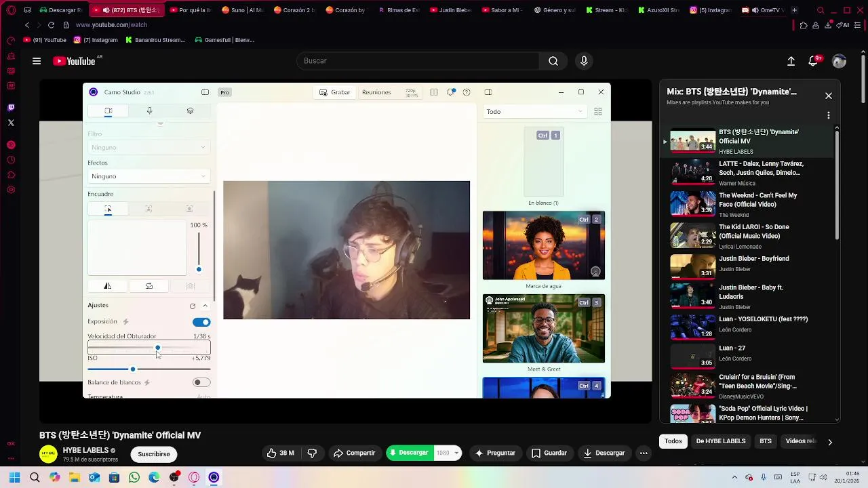Select the Marca de agua scene thumbnail
Viewport: 868px width, 488px height.
pos(544,245)
